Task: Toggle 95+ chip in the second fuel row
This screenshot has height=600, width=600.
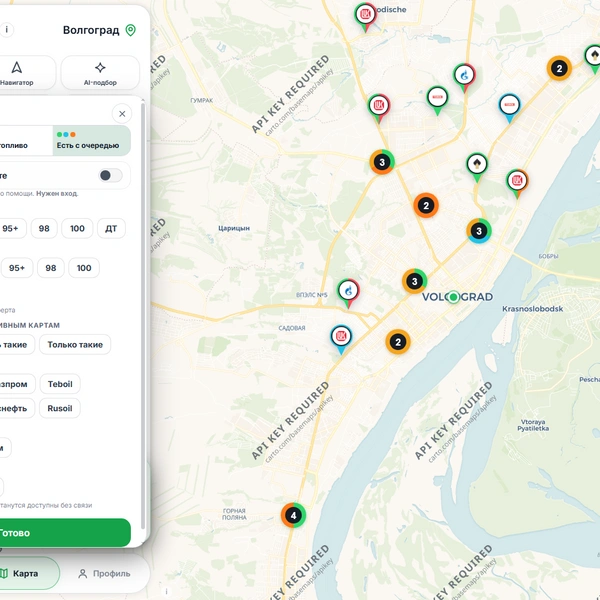Action: (17, 268)
